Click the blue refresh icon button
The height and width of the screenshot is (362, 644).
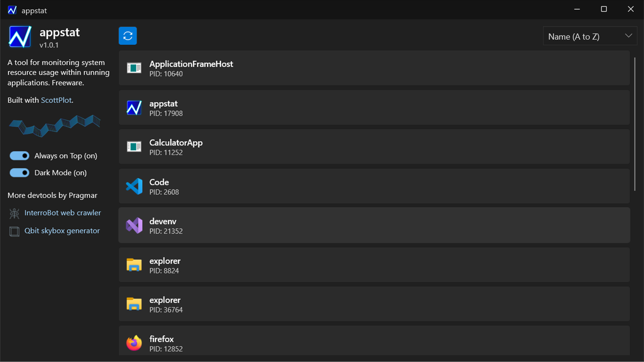coord(128,36)
